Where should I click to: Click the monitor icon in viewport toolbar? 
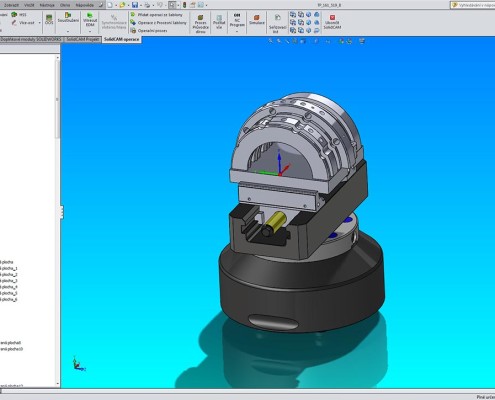362,41
